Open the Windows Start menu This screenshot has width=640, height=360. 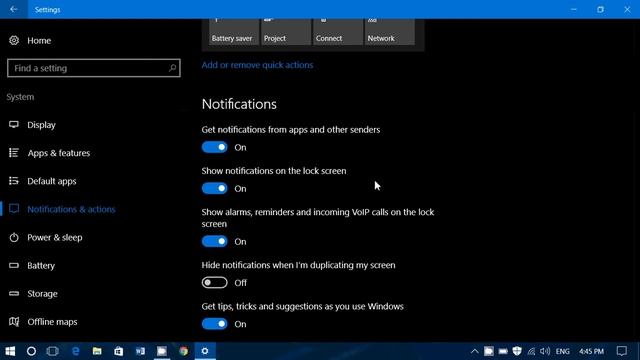(x=10, y=351)
